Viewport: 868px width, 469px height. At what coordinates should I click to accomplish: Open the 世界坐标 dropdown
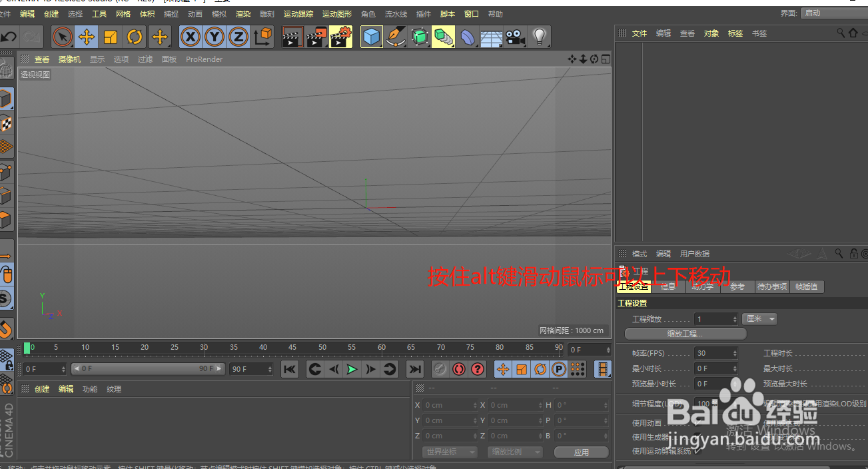450,452
